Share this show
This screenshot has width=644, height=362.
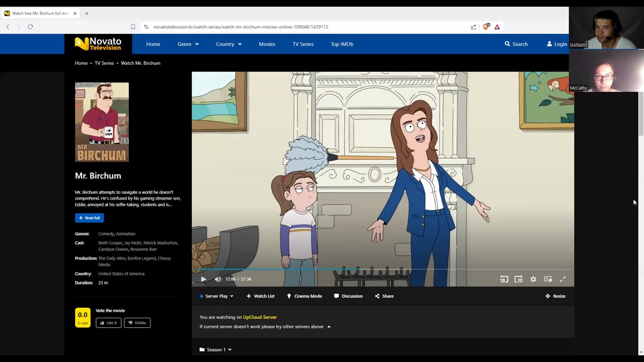[x=384, y=296]
